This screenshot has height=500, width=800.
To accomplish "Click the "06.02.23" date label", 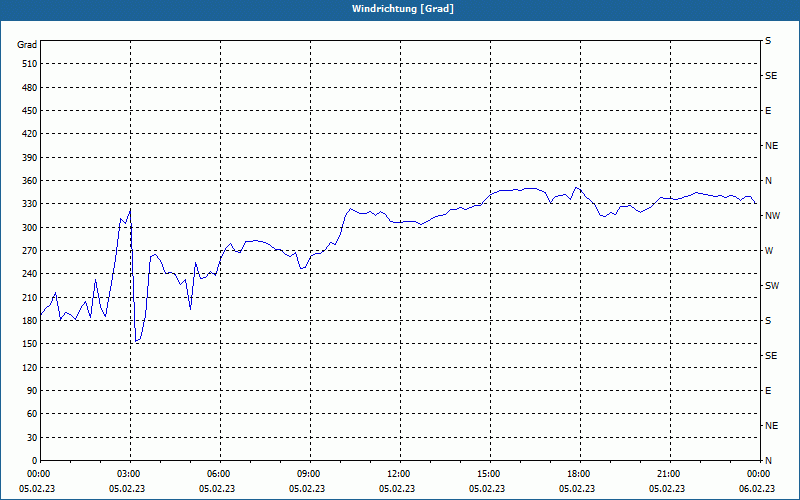I will [757, 489].
